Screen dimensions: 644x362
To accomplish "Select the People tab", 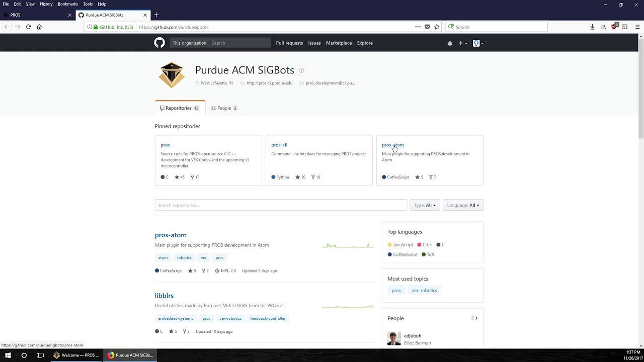I will coord(224,108).
